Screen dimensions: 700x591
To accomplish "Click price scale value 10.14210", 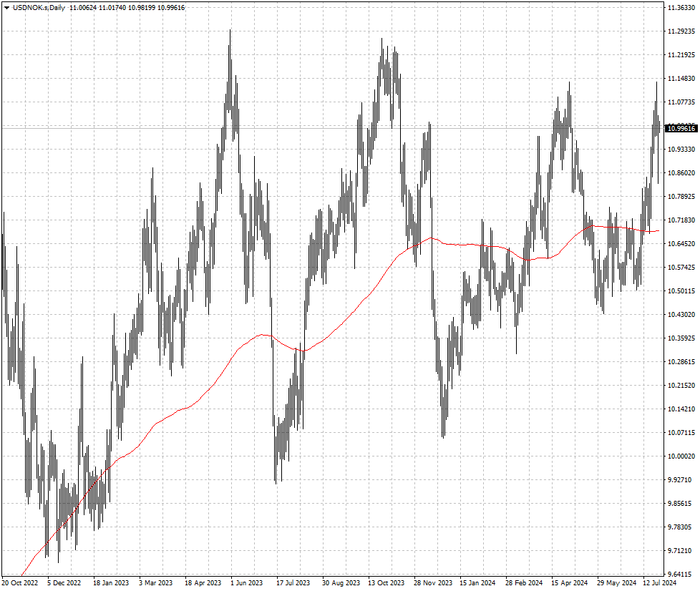I will [681, 409].
